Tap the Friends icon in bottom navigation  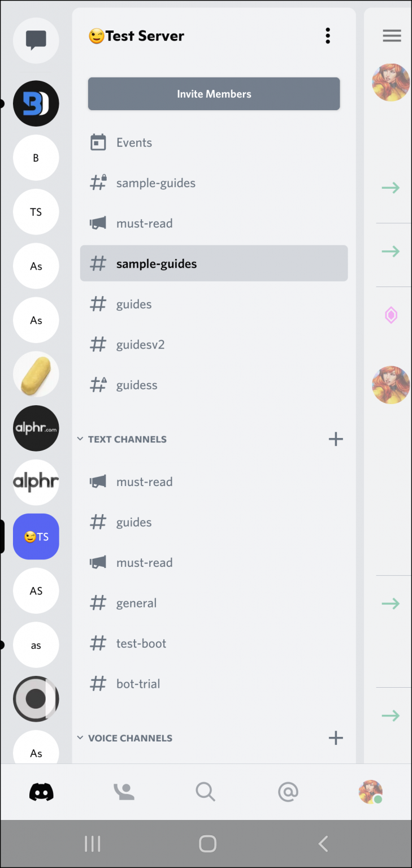[124, 792]
